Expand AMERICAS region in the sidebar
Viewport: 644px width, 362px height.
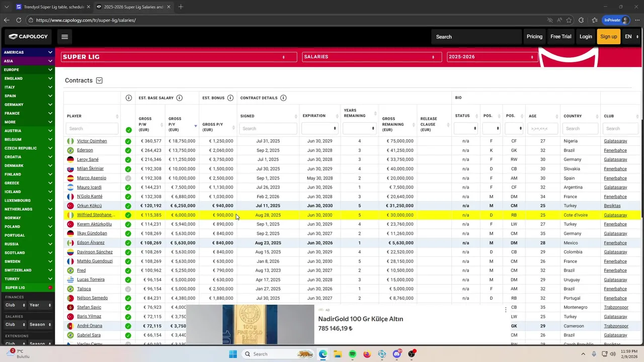coord(28,52)
